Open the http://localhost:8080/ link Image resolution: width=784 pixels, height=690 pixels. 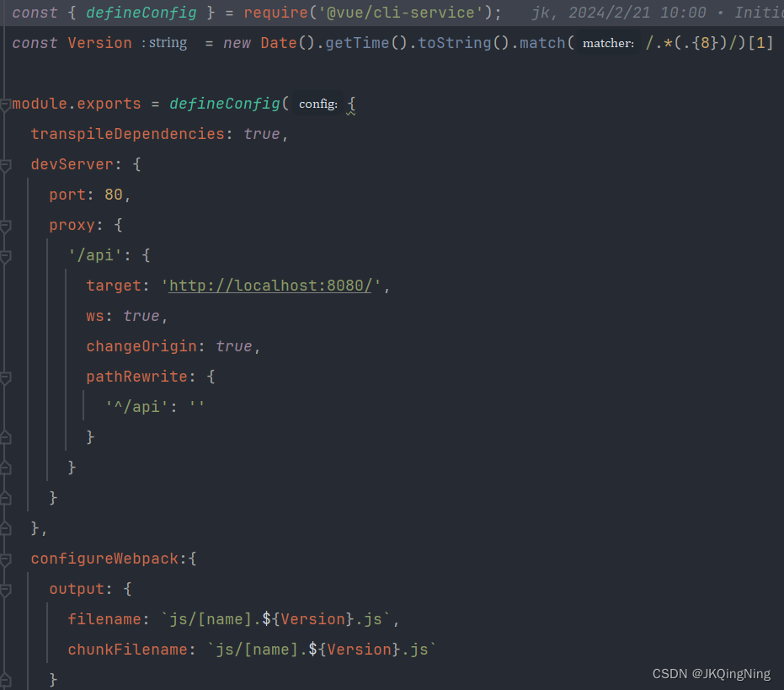pos(270,286)
